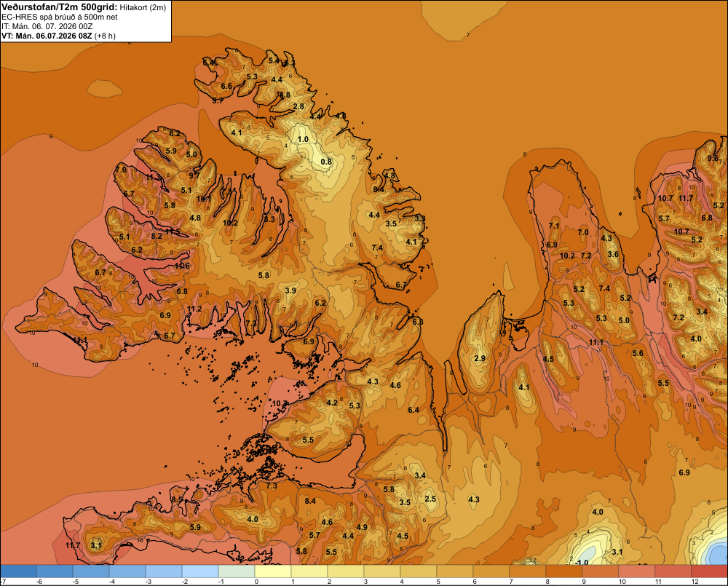728x586 pixels.
Task: Click the 4.2 temperature label
Action: pyautogui.click(x=332, y=403)
